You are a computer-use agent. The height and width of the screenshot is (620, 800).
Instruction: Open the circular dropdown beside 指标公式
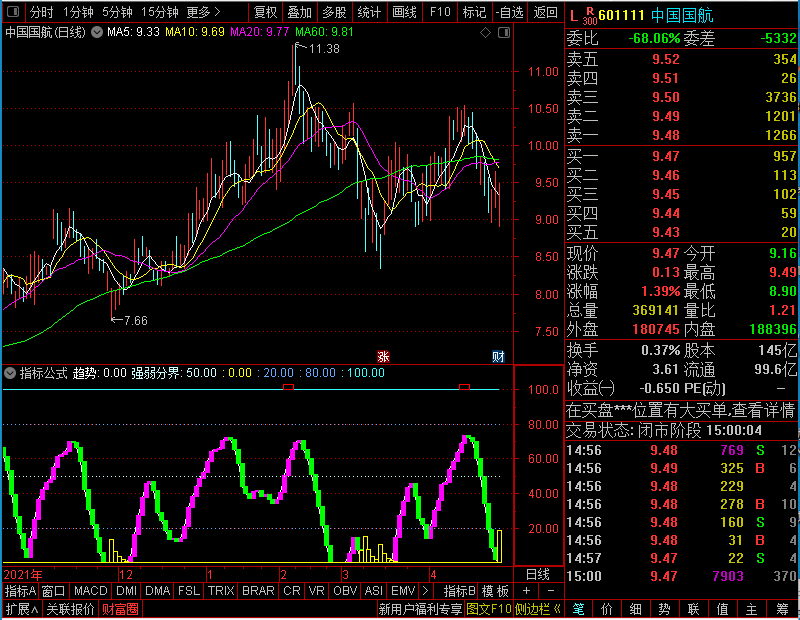coord(10,373)
